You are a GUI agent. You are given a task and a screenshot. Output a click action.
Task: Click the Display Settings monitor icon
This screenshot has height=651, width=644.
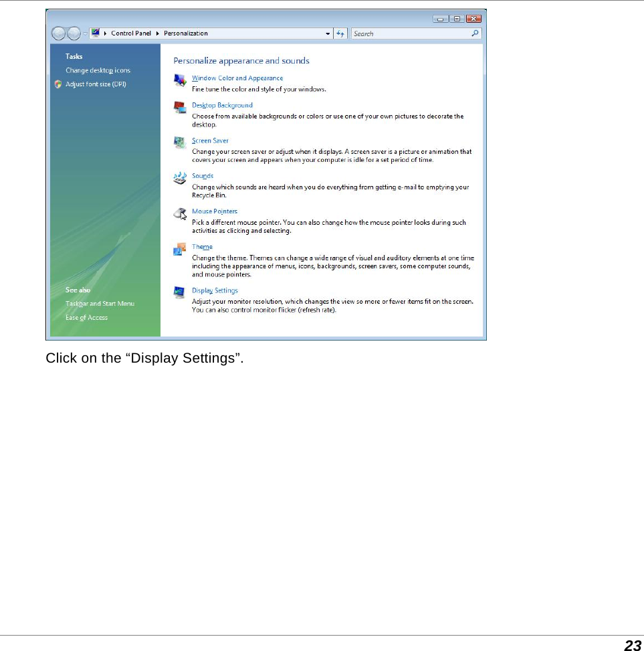(179, 292)
